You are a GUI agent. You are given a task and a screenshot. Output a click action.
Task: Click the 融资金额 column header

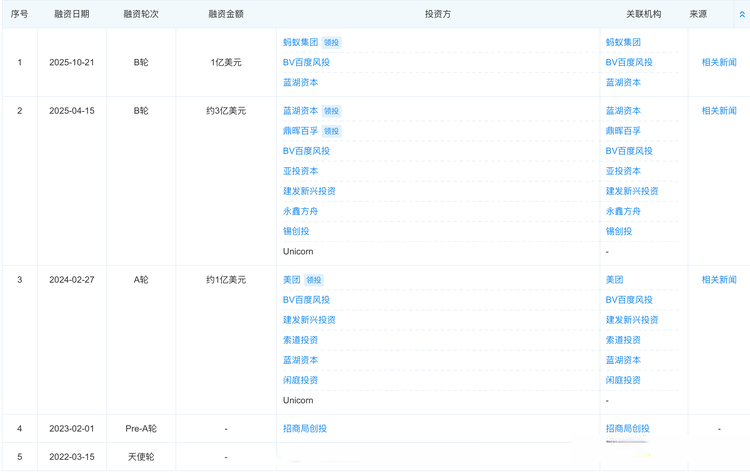tap(226, 15)
